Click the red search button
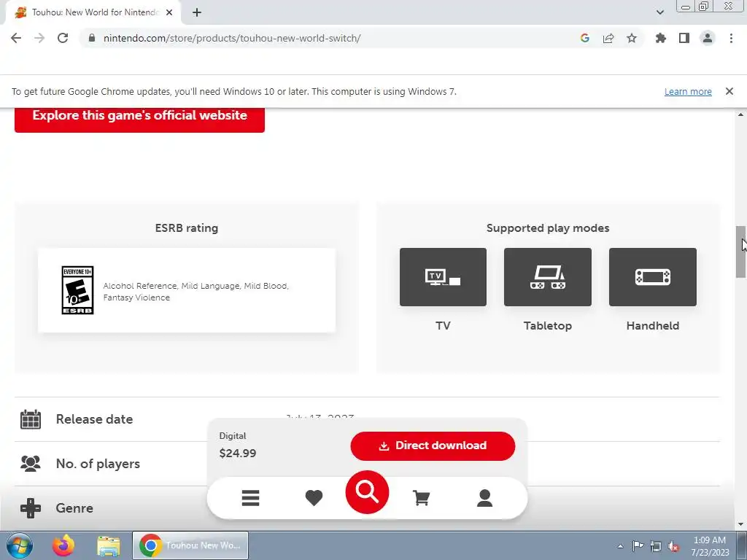Viewport: 747px width, 560px height. pyautogui.click(x=367, y=492)
